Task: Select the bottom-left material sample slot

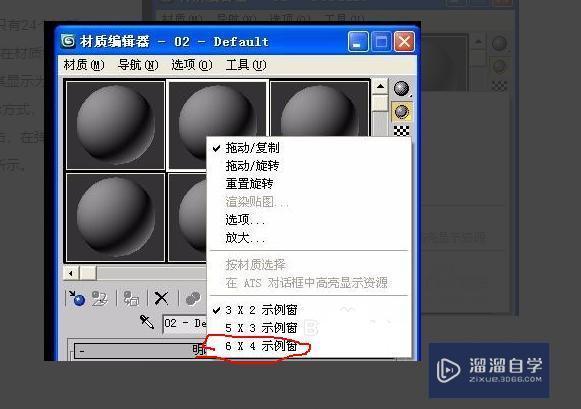Action: [115, 217]
